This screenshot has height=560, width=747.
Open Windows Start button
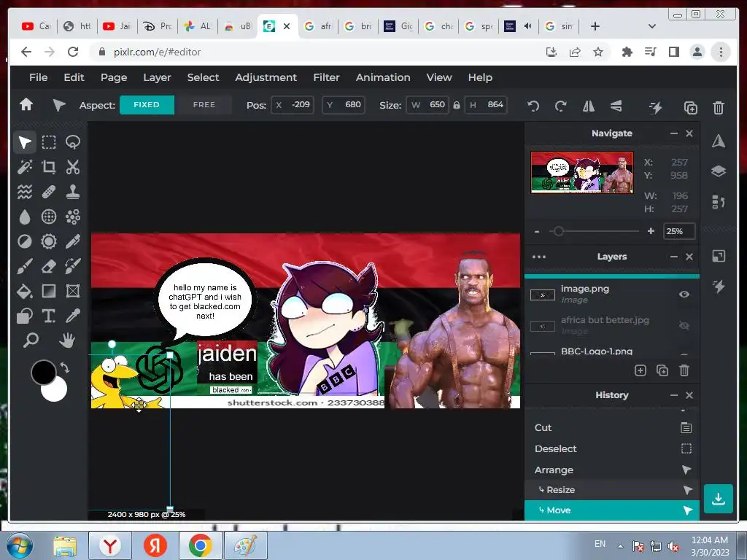pyautogui.click(x=18, y=545)
